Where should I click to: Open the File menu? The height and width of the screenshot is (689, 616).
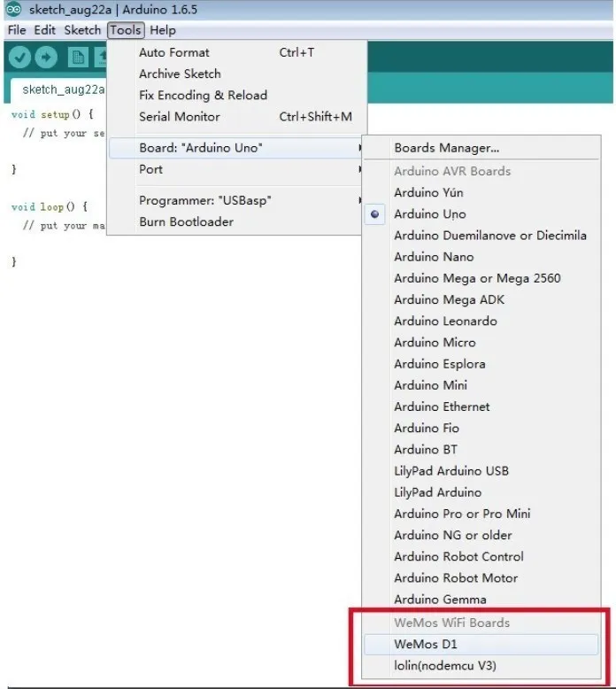(x=17, y=30)
